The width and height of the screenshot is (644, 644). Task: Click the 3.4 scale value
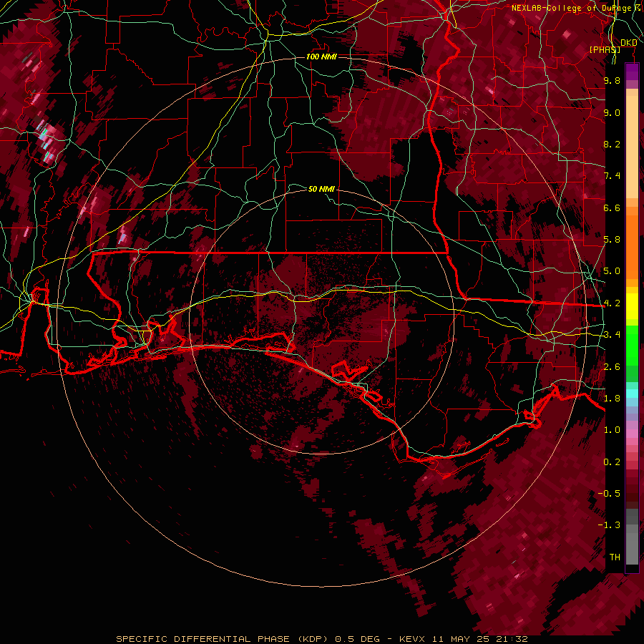612,335
